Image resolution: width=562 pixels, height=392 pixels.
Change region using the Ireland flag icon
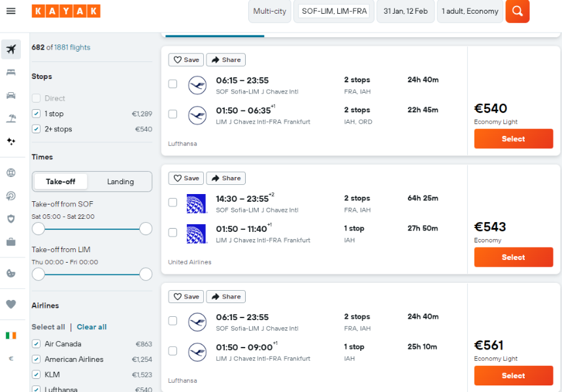tap(11, 335)
